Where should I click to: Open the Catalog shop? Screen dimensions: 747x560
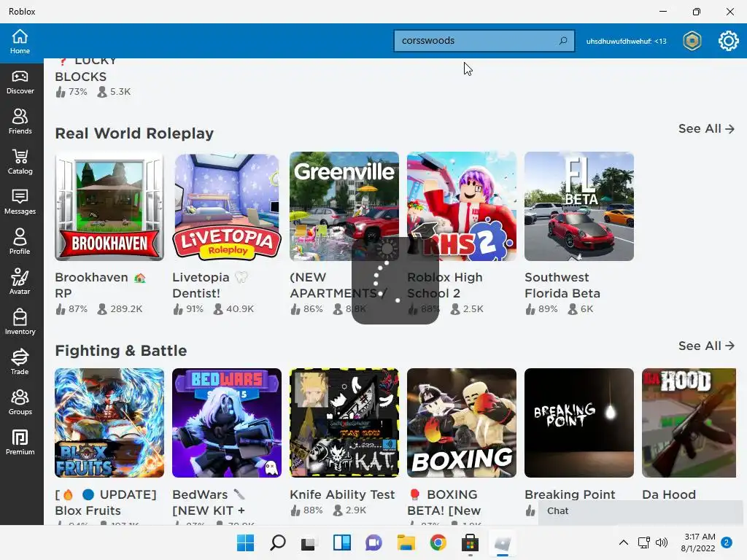(20, 162)
